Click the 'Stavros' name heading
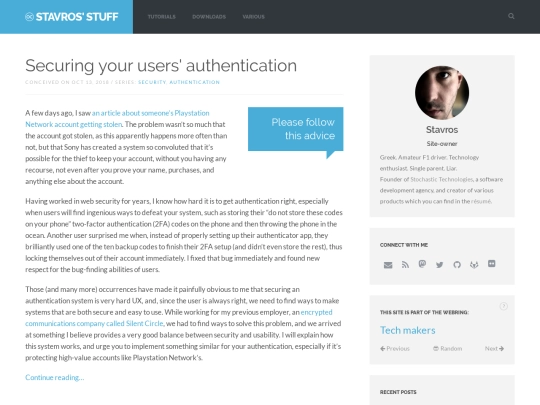 [442, 129]
